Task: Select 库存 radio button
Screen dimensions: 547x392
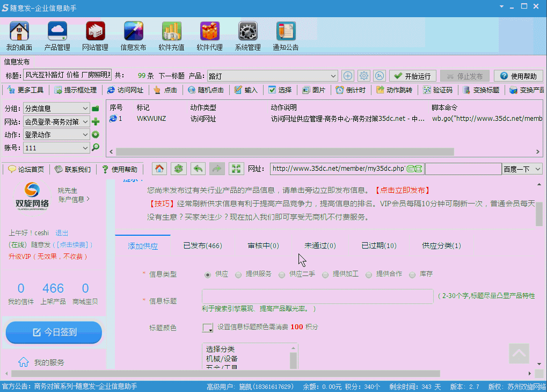Action: pos(412,275)
